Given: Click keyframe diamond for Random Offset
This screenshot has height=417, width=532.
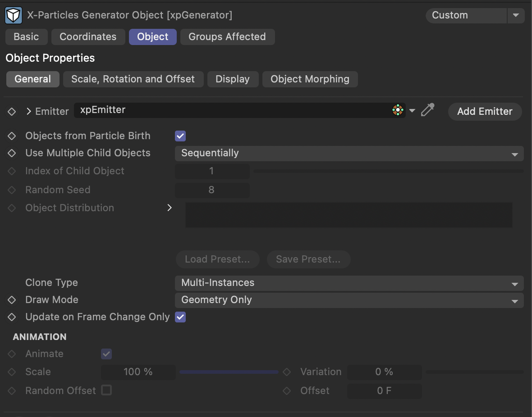Looking at the screenshot, I should coord(12,390).
